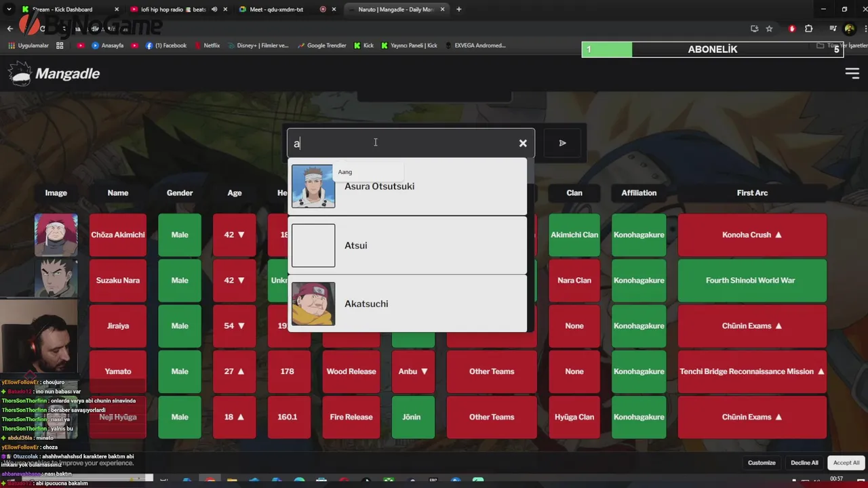Click the Mangadle logo
Image resolution: width=868 pixels, height=488 pixels.
point(54,74)
